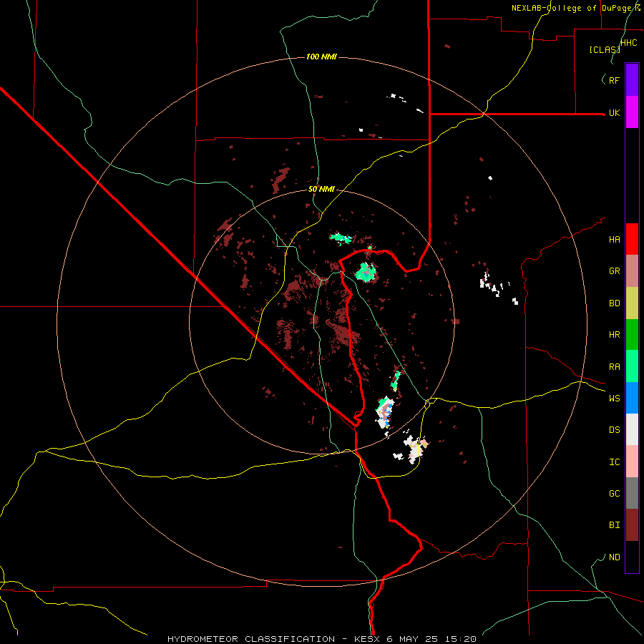Viewport: 644px width, 644px height.
Task: Click the "RA" legend label
Action: click(614, 367)
